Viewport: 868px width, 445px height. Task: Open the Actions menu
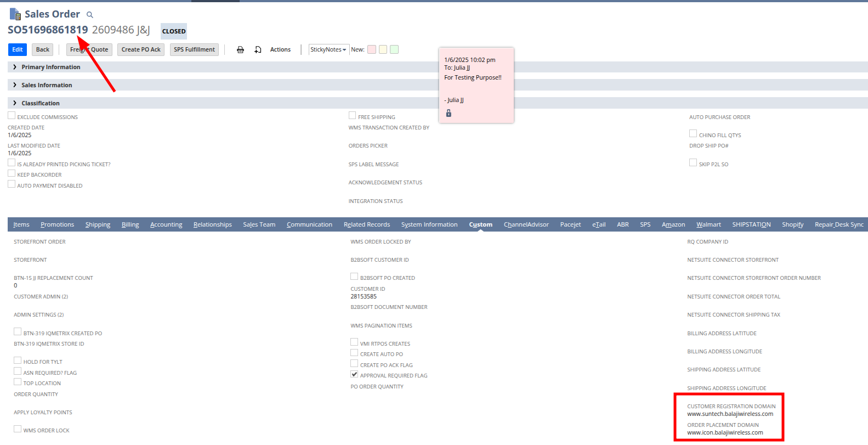[280, 49]
